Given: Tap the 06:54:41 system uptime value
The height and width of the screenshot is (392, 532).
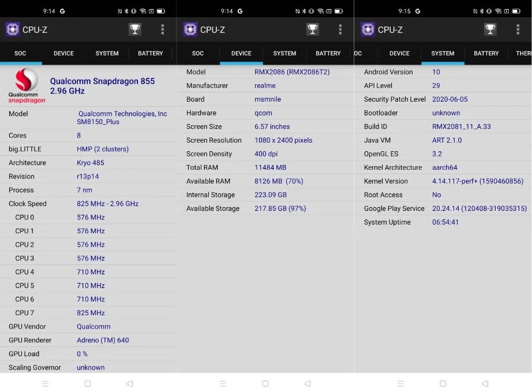Looking at the screenshot, I should click(x=445, y=222).
